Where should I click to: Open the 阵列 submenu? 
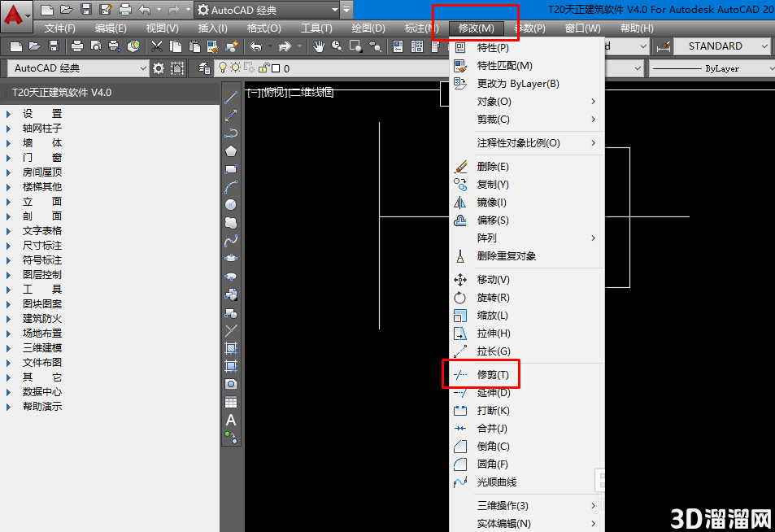pyautogui.click(x=526, y=238)
